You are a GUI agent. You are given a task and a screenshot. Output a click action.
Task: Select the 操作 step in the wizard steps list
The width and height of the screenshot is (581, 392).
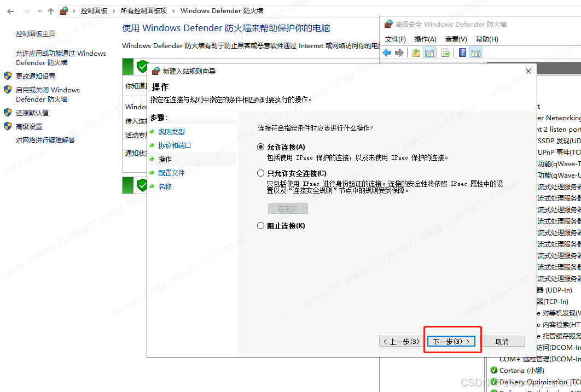(x=165, y=159)
